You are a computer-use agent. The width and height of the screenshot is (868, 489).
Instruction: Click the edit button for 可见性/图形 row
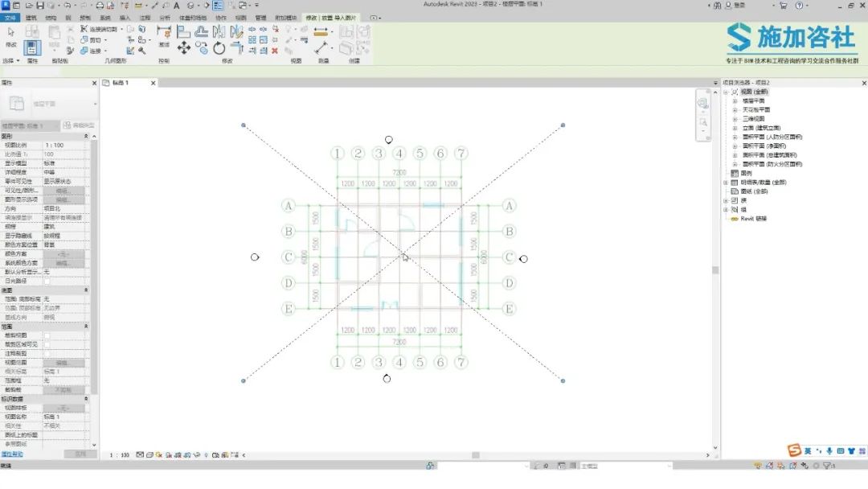(64, 191)
